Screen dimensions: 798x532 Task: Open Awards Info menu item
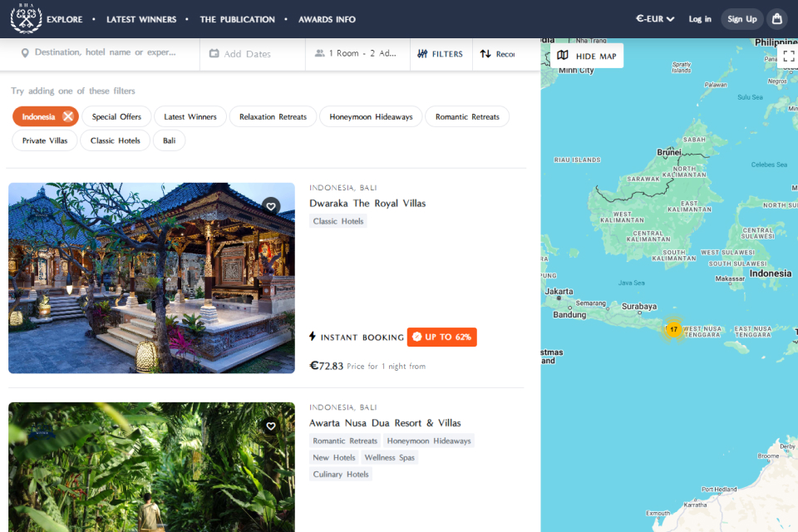point(327,19)
